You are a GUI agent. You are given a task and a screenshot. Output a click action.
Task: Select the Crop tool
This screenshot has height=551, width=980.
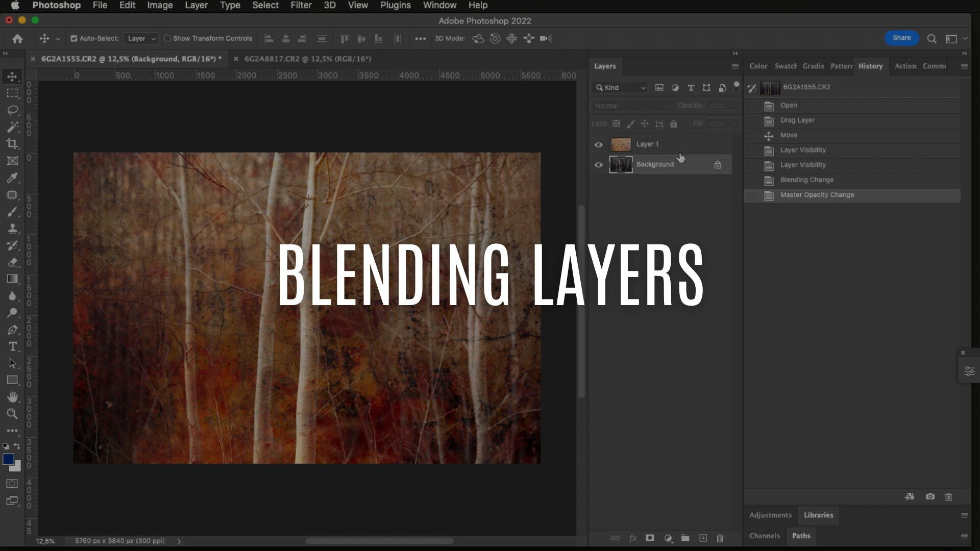(x=12, y=144)
